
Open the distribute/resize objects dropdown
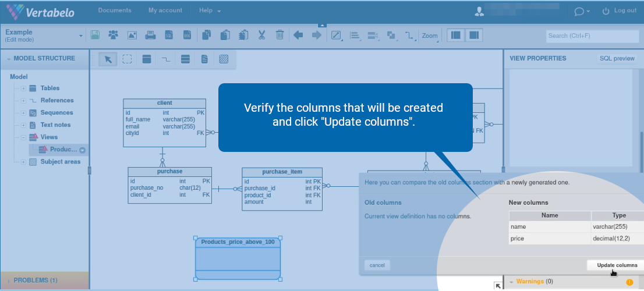click(373, 36)
